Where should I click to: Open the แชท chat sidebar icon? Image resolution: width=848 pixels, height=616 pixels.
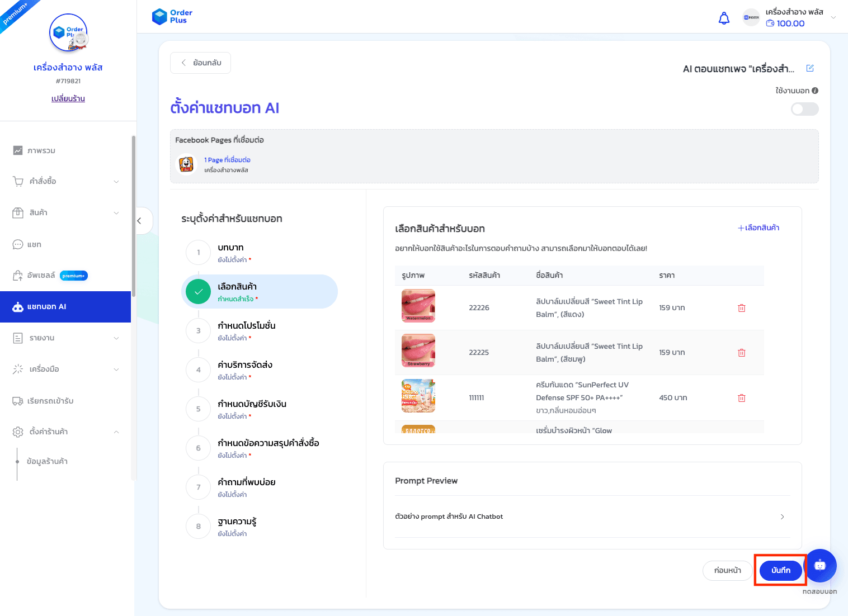click(x=17, y=244)
